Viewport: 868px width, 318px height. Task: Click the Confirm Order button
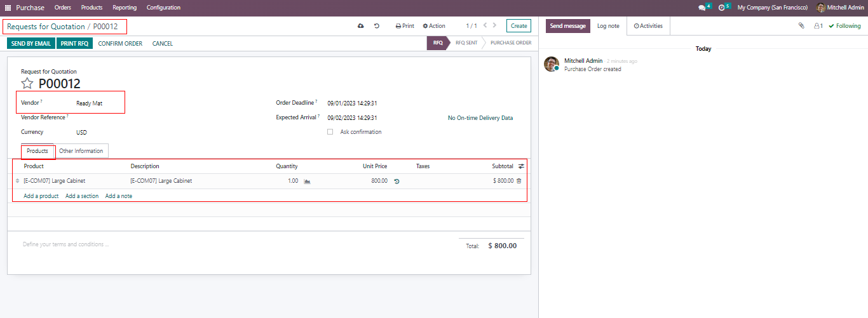(120, 44)
